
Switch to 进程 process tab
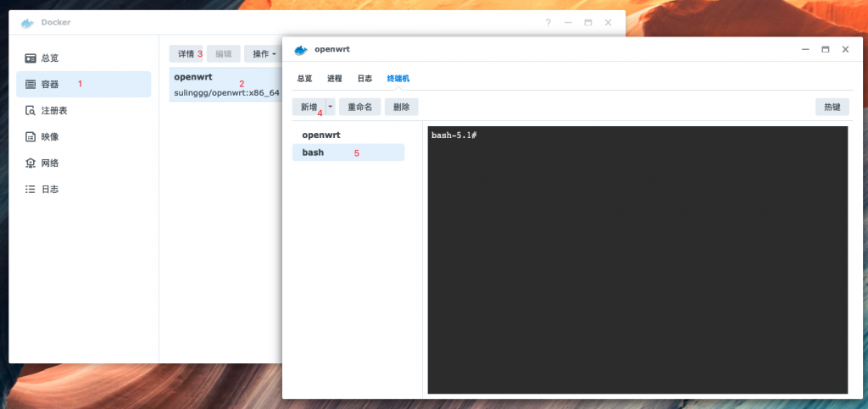334,79
